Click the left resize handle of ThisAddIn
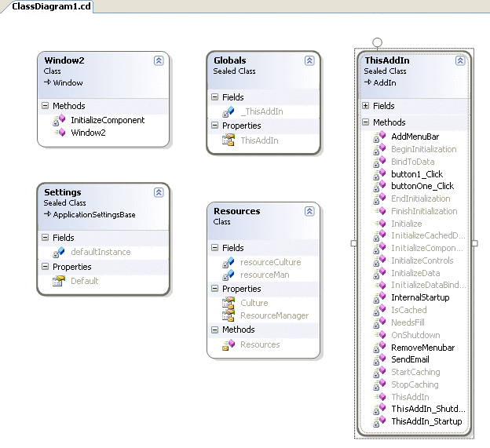This screenshot has width=490, height=448. point(353,243)
